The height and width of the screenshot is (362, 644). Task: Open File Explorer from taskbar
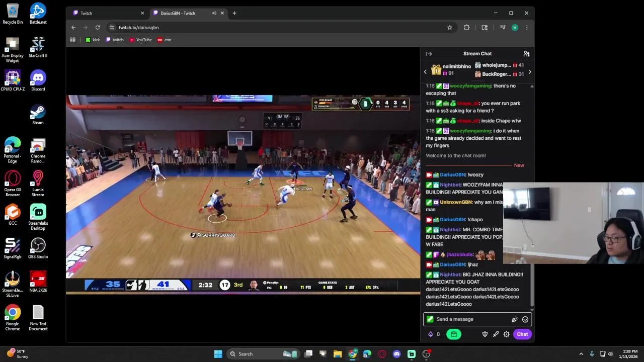[x=338, y=354]
